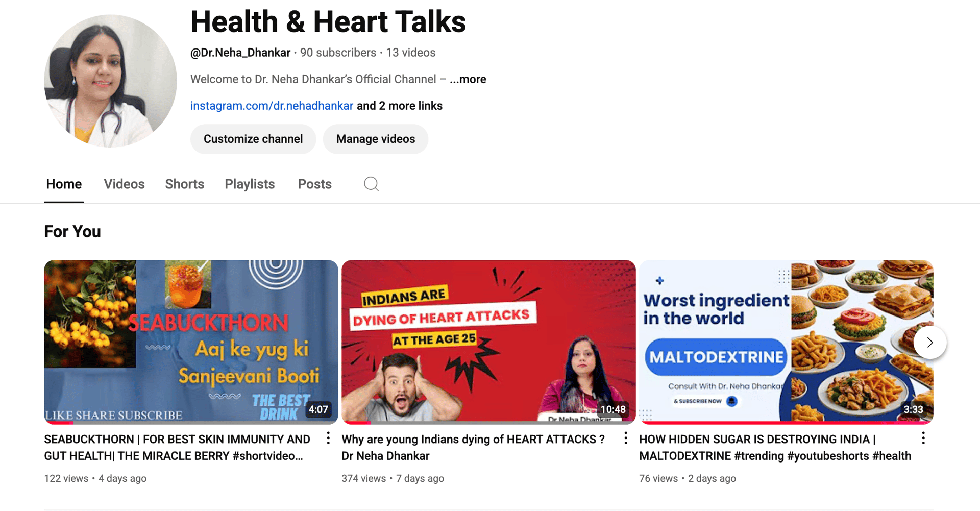Click Dr. Neha Dhankar channel profile picture
This screenshot has width=980, height=511.
coord(111,81)
